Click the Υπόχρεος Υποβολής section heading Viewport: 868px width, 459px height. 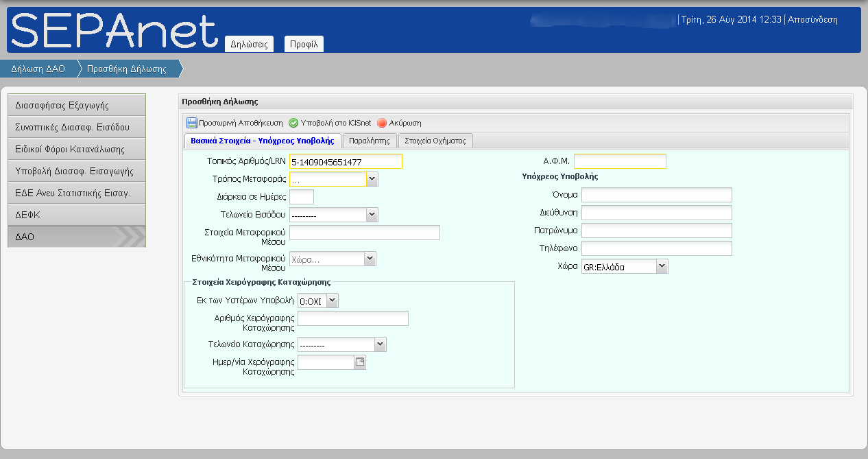pyautogui.click(x=560, y=176)
